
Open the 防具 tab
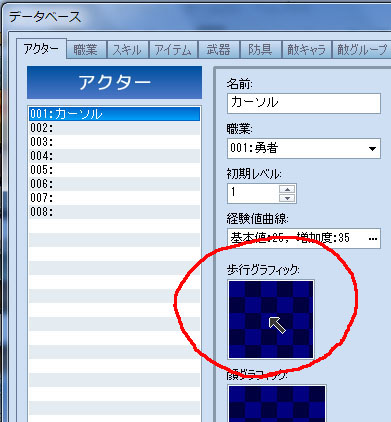coord(260,50)
